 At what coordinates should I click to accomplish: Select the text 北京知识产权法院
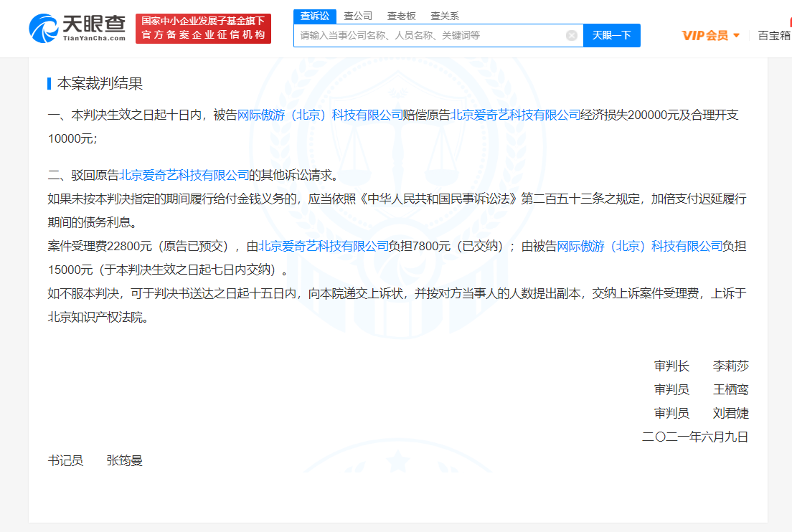tap(95, 318)
